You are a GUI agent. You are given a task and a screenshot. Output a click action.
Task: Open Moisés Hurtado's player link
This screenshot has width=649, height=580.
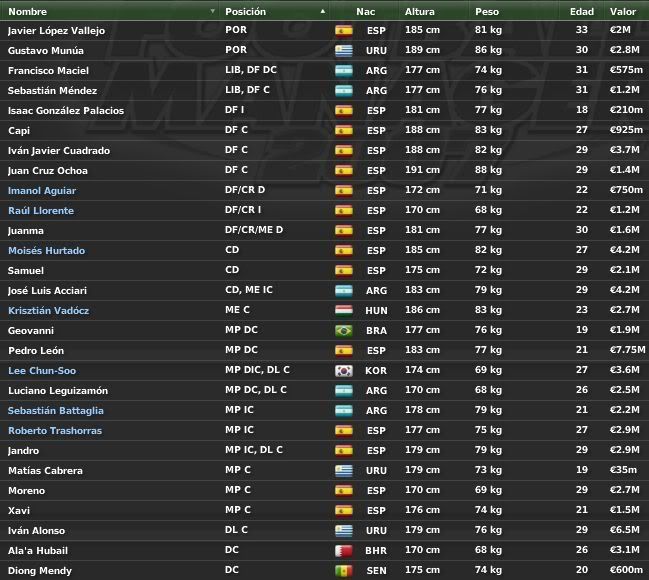click(x=46, y=250)
